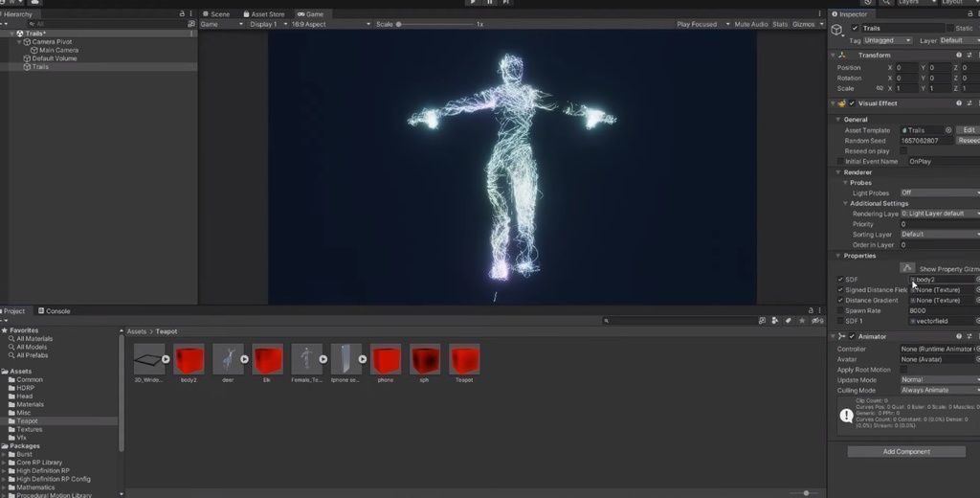Collapse the Properties section foldout
The height and width of the screenshot is (498, 980).
838,256
